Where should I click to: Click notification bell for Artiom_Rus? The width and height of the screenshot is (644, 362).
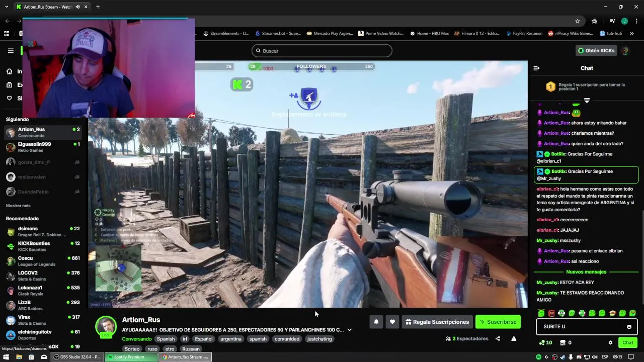[x=376, y=322]
